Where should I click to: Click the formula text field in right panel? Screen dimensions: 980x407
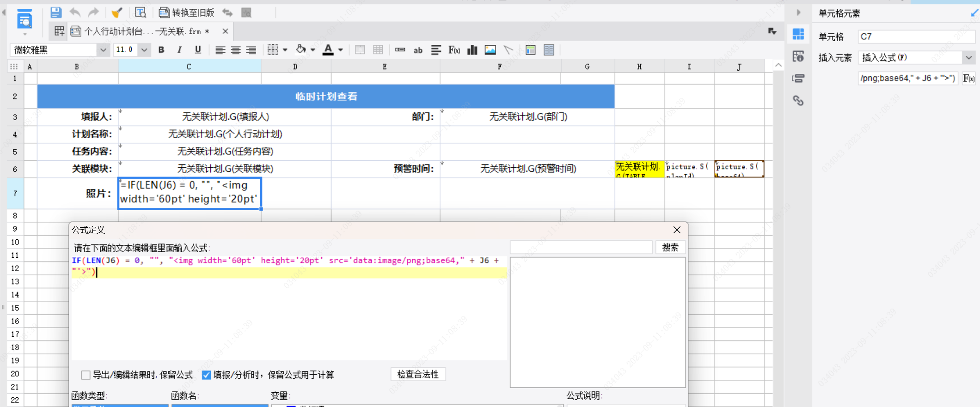click(908, 79)
